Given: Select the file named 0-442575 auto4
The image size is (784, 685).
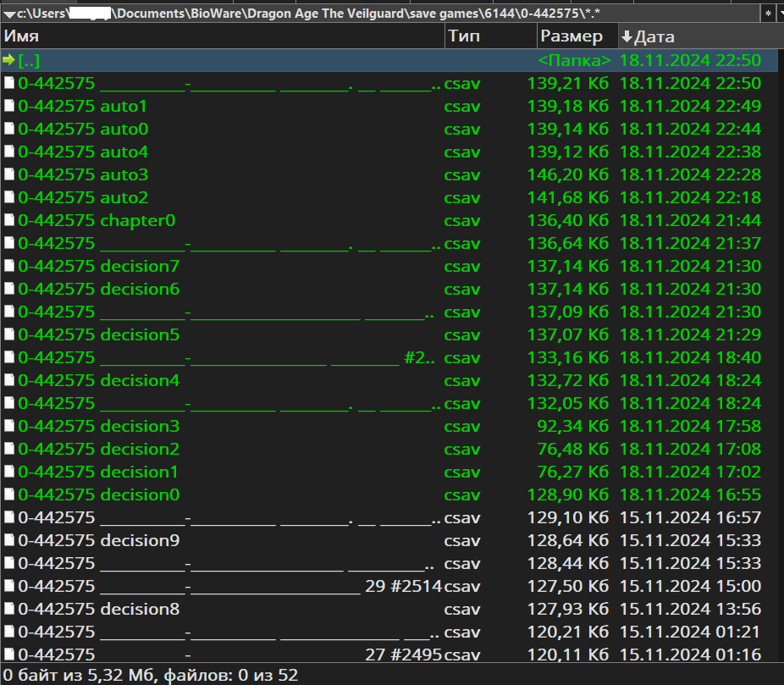Looking at the screenshot, I should click(x=83, y=152).
